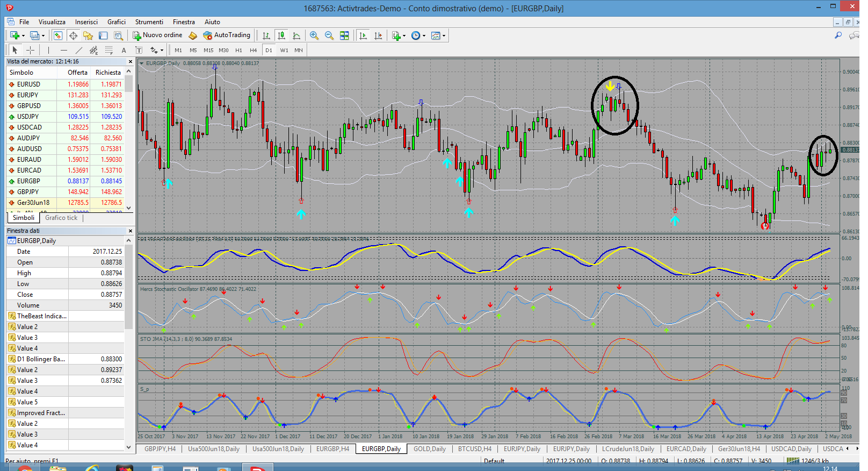Click the New Chart icon
Viewport: 868px width, 471px height.
[15, 35]
